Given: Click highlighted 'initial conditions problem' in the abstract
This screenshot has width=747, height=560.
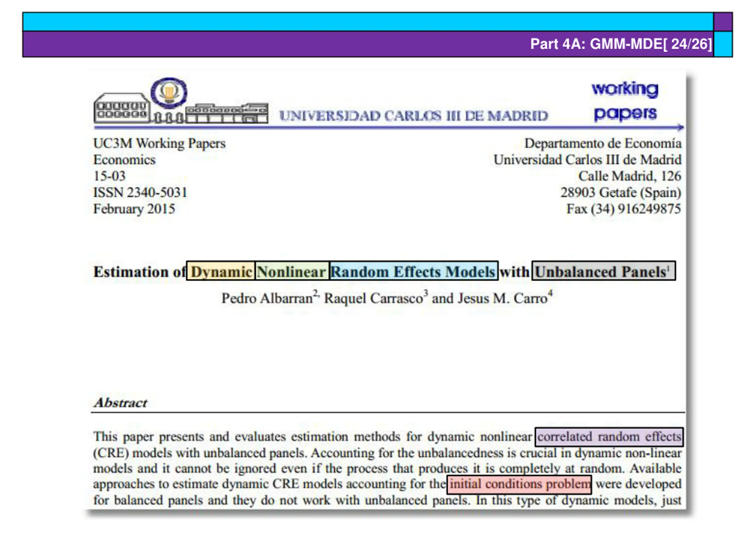Looking at the screenshot, I should [x=519, y=484].
